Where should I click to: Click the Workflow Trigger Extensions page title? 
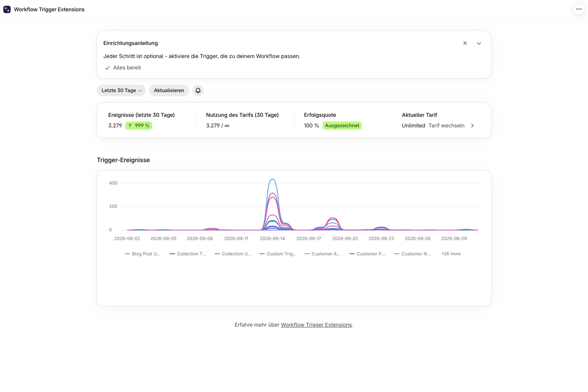point(49,9)
